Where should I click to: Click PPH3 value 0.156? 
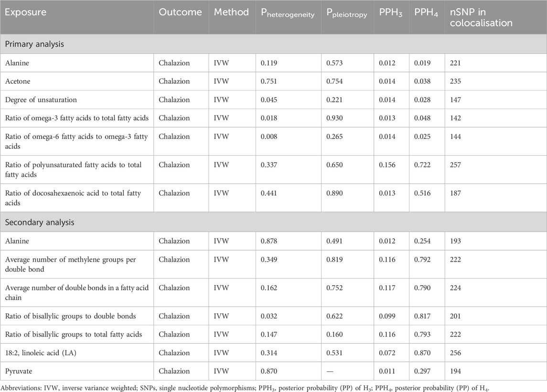387,165
